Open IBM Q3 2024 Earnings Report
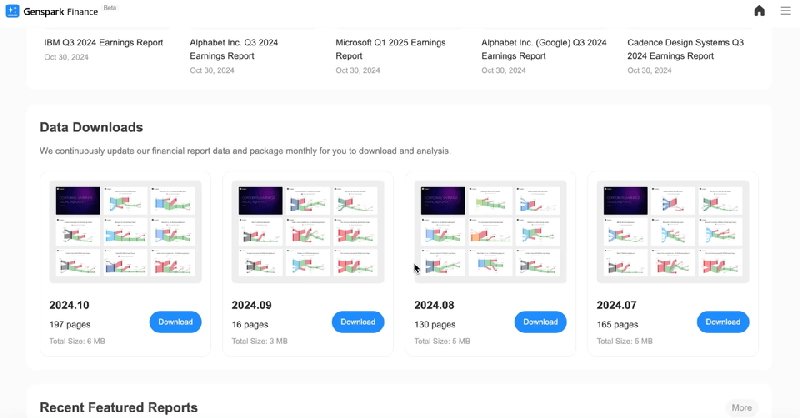 coord(104,43)
